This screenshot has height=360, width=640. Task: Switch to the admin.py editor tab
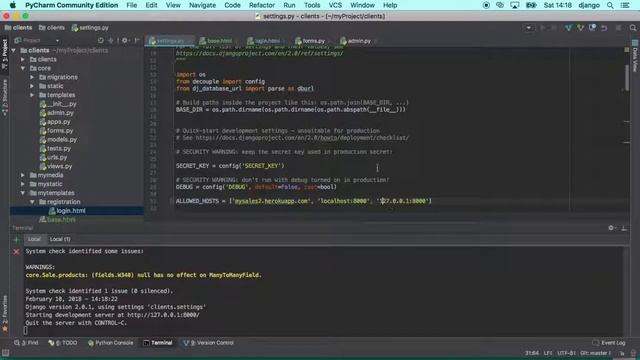[358, 41]
